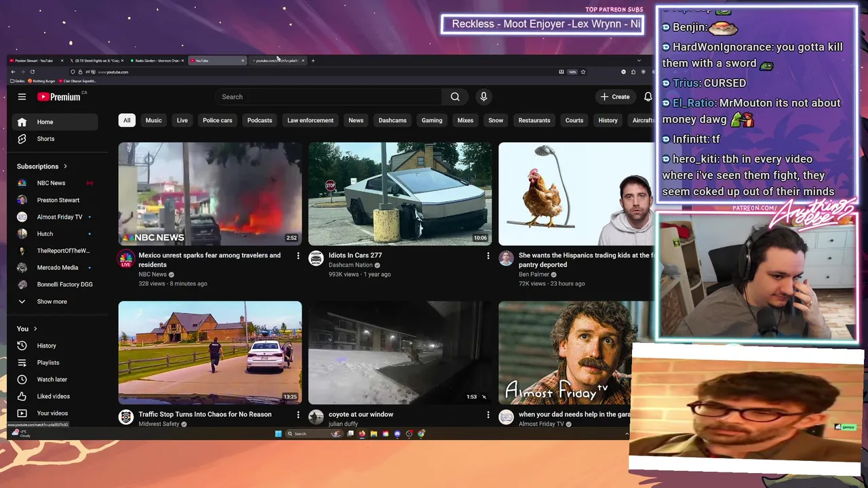The width and height of the screenshot is (868, 488).
Task: Click the search magnifier button
Action: click(x=455, y=97)
